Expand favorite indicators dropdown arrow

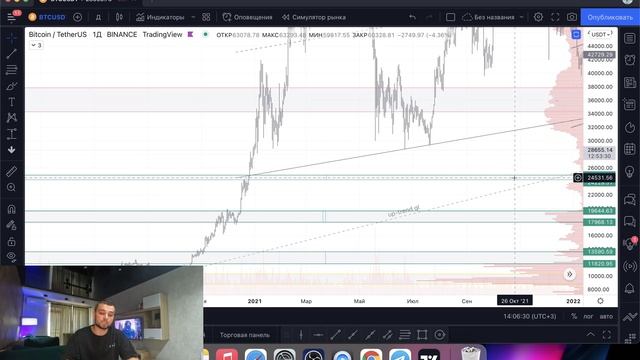coord(193,17)
